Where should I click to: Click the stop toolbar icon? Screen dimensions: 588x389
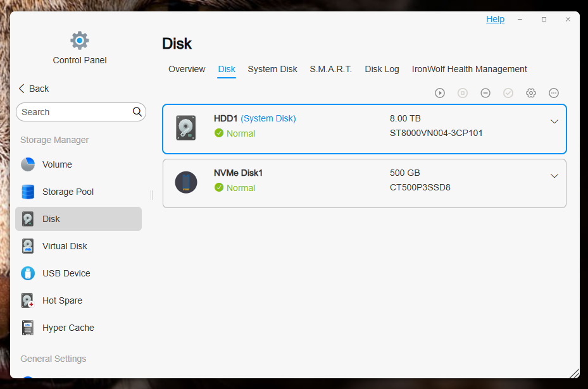463,93
